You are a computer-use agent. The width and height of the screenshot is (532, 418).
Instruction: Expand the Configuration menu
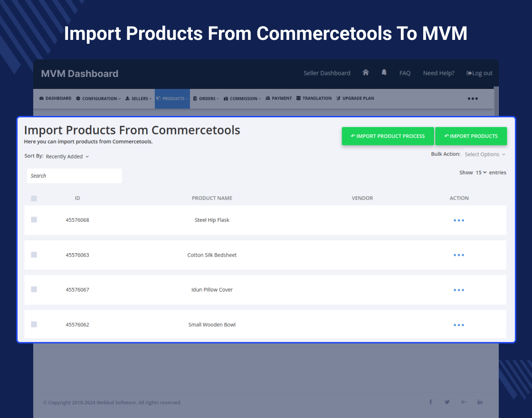(98, 99)
